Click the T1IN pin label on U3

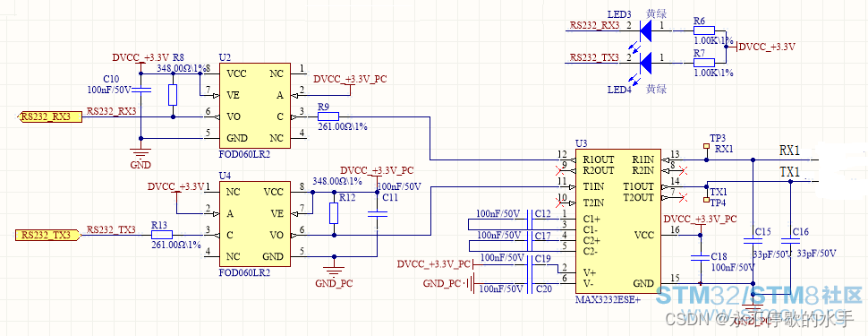pyautogui.click(x=594, y=186)
